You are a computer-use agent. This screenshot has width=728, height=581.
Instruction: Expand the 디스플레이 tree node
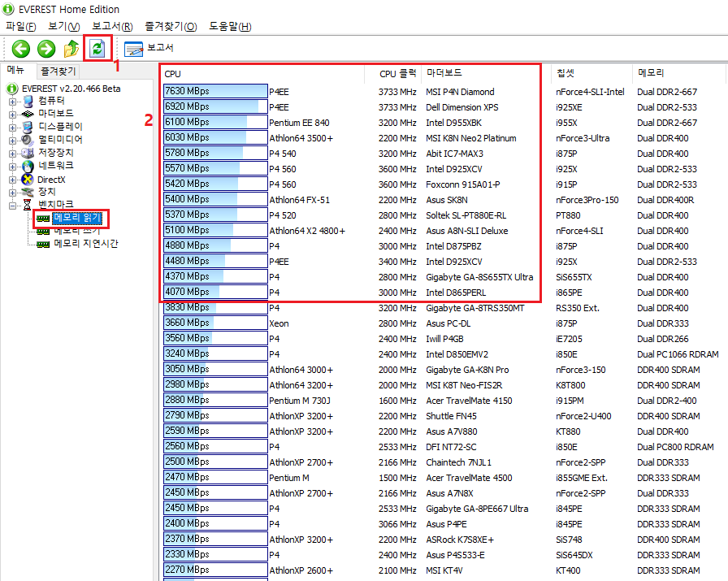pos(12,128)
